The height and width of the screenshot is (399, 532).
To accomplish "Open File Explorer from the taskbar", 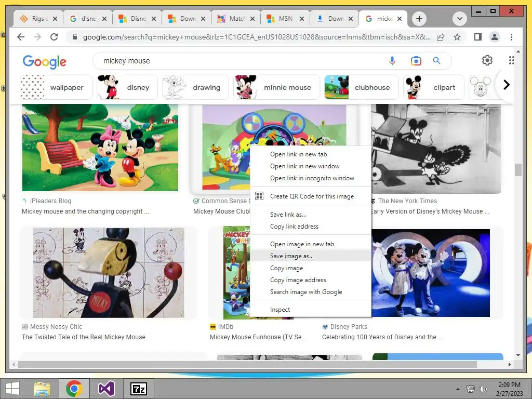I will (x=42, y=389).
